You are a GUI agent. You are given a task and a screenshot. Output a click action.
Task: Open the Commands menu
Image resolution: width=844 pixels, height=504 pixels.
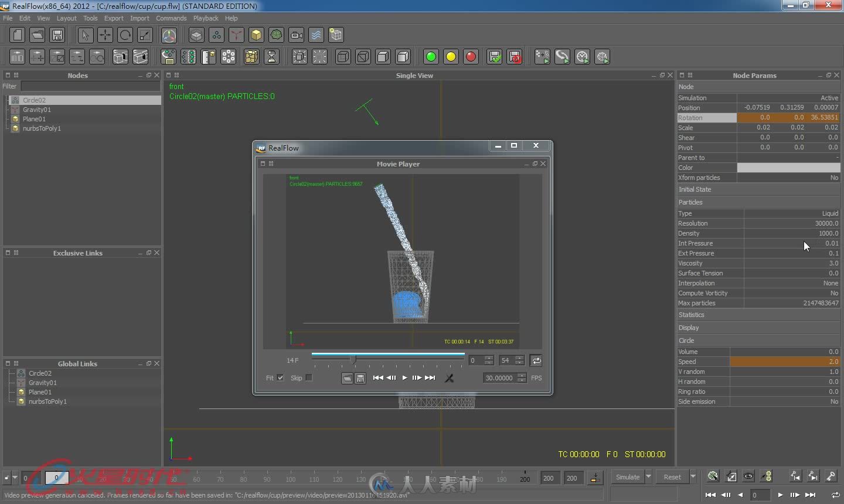click(x=171, y=18)
